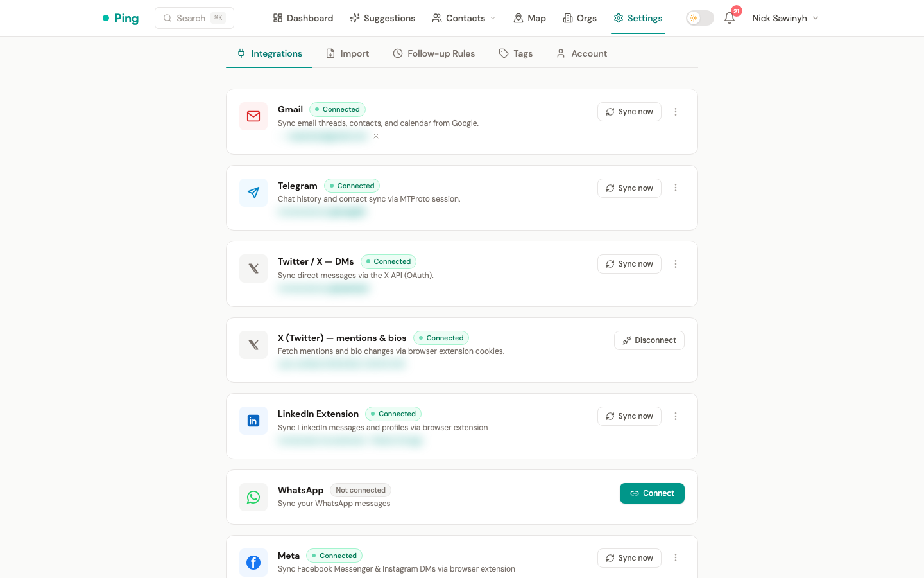Screen dimensions: 924x578
Task: Click the Gmail Connected status badge
Action: [338, 109]
